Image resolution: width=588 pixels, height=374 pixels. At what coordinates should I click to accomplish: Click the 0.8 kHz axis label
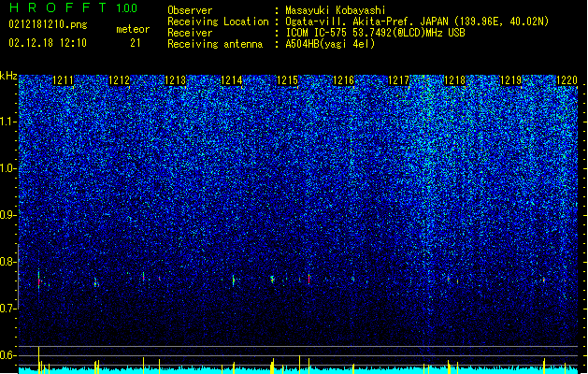(x=8, y=262)
